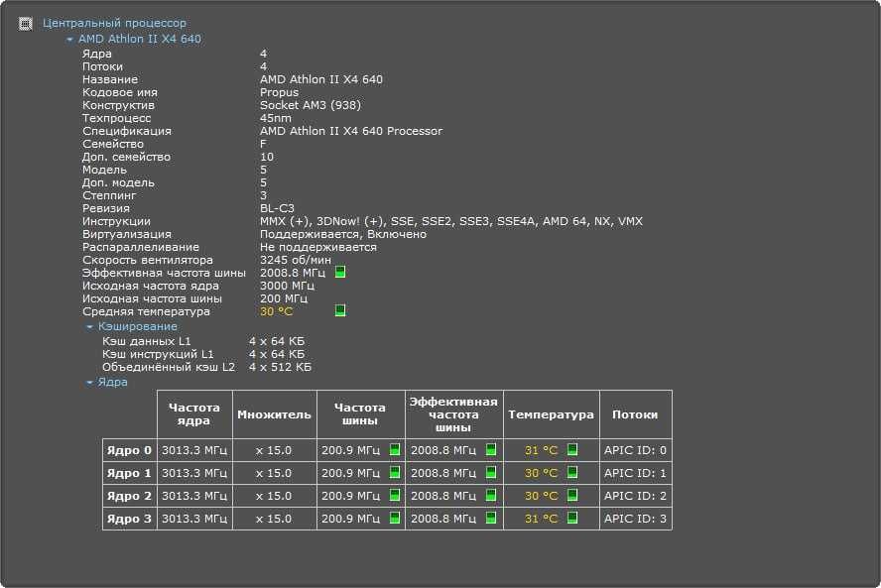This screenshot has width=881, height=588.
Task: Click effective bus frequency graph icon for Ядро 1
Action: [491, 472]
